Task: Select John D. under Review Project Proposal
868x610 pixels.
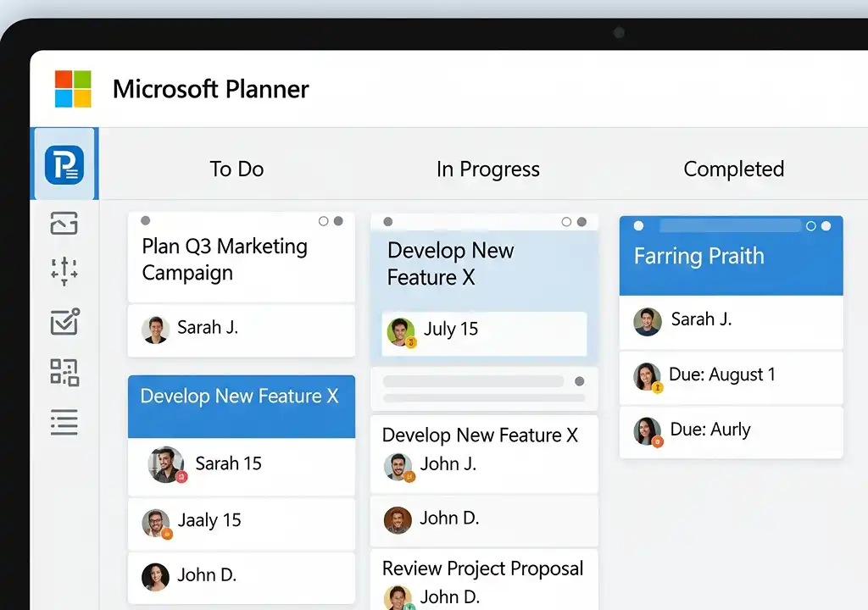Action: pos(449,596)
